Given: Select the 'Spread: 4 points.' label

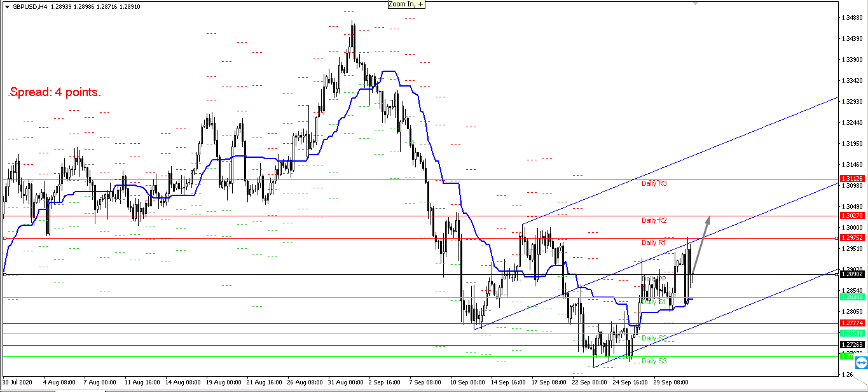Looking at the screenshot, I should tap(55, 92).
